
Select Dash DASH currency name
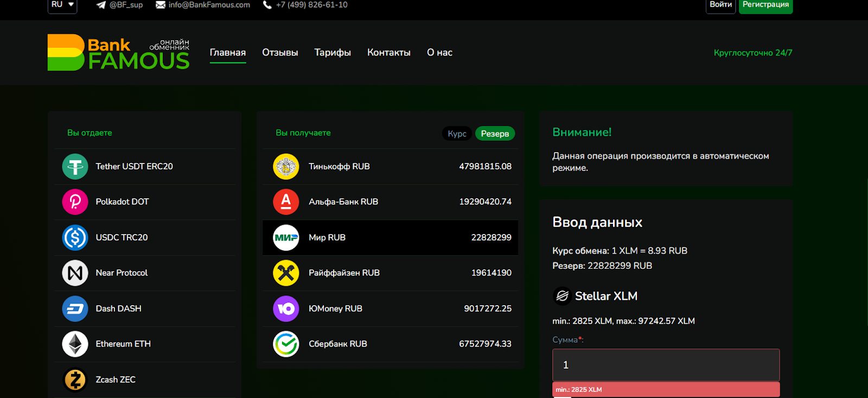click(x=118, y=309)
